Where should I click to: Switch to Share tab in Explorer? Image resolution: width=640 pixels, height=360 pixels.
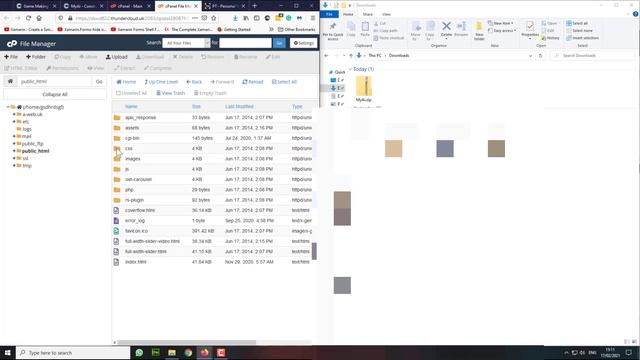(x=367, y=14)
